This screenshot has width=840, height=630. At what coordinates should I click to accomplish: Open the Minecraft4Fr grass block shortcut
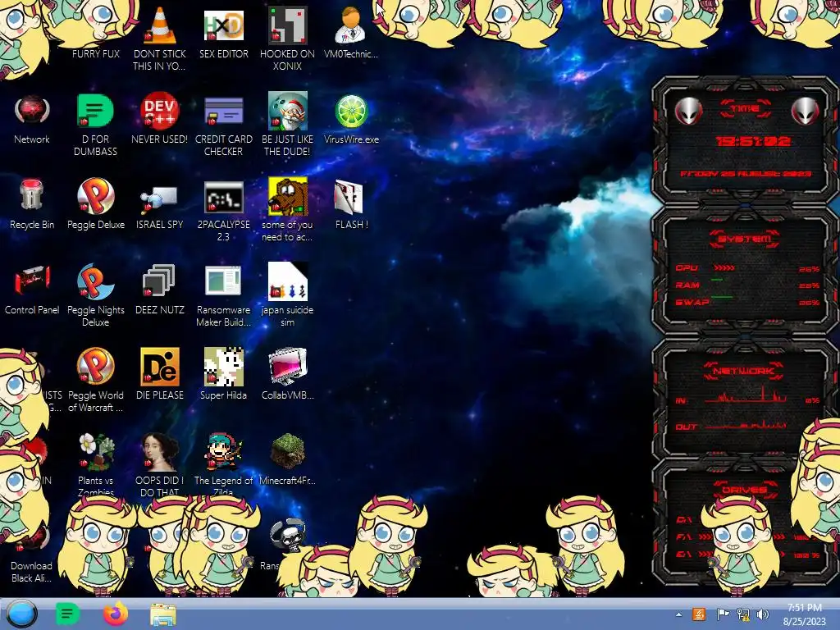288,459
